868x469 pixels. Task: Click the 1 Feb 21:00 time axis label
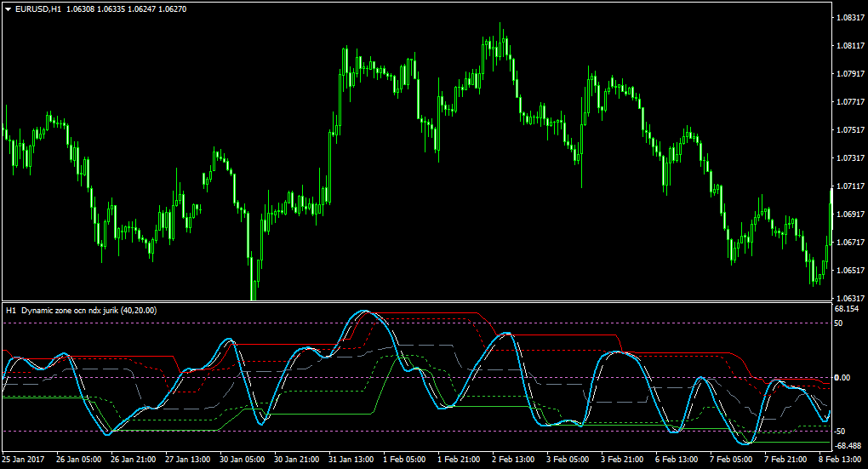459,460
